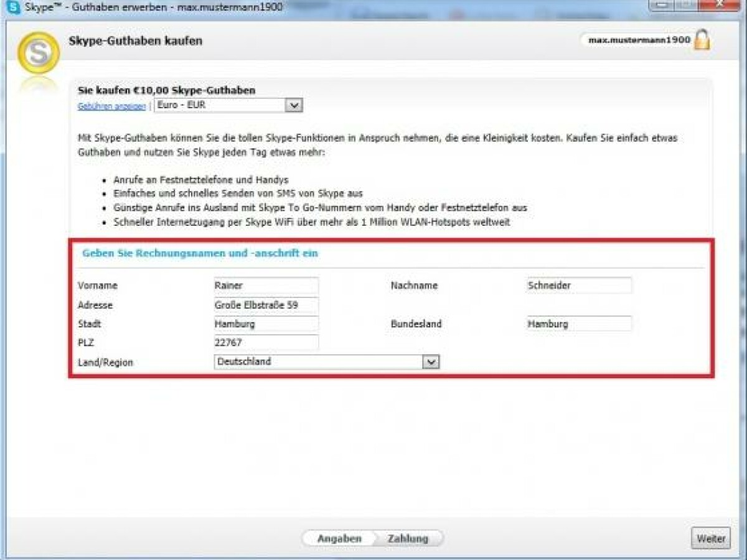
Task: Click the max.mustermann1900 account name badge
Action: [x=639, y=40]
